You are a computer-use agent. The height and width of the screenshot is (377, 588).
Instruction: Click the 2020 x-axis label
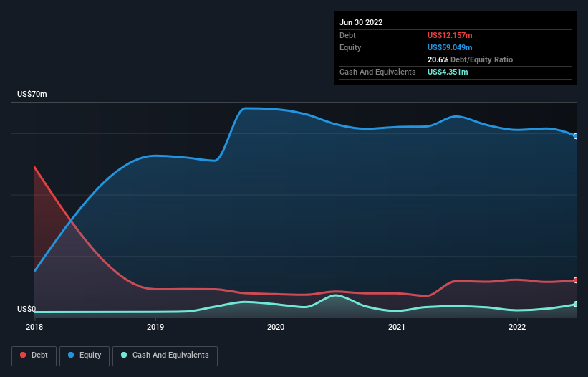pos(276,327)
